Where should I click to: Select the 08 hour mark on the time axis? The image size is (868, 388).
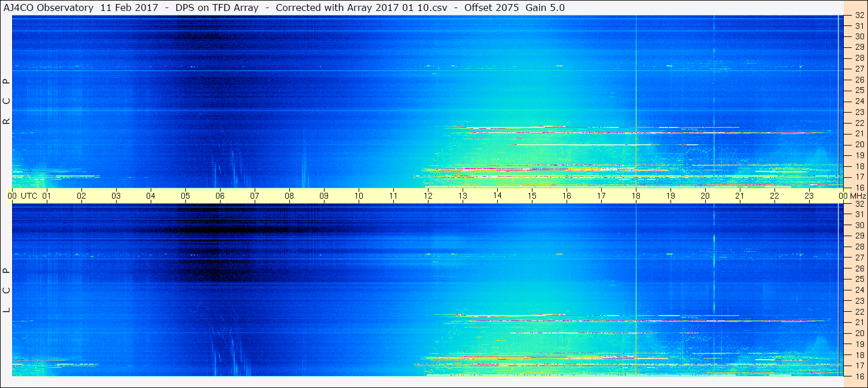[x=289, y=196]
